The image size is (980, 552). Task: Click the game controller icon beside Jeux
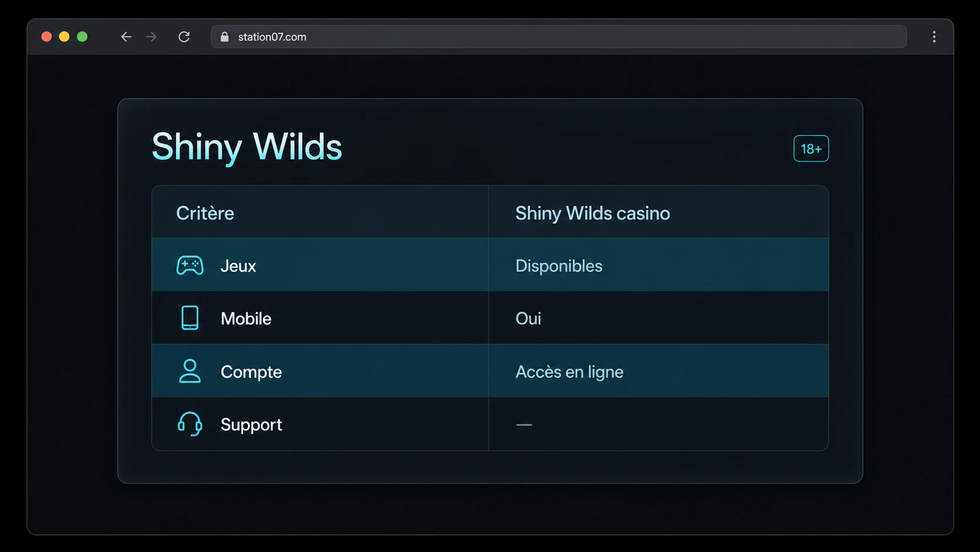pyautogui.click(x=190, y=266)
